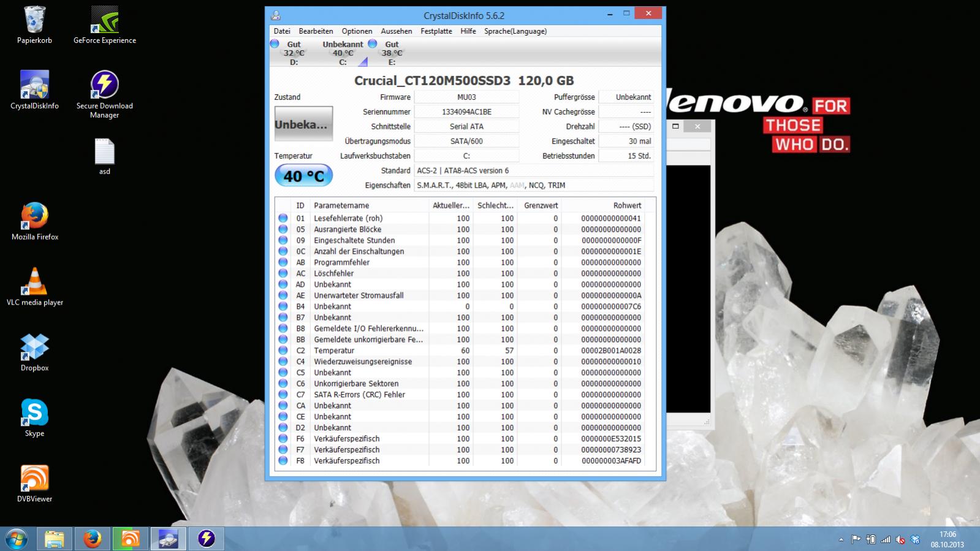Viewport: 980px width, 551px height.
Task: Click the Eingeschaltet 30 mal field
Action: (x=626, y=141)
